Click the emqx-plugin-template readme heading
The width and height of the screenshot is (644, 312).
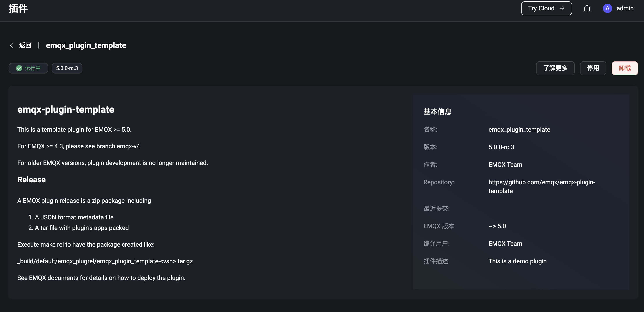click(66, 109)
